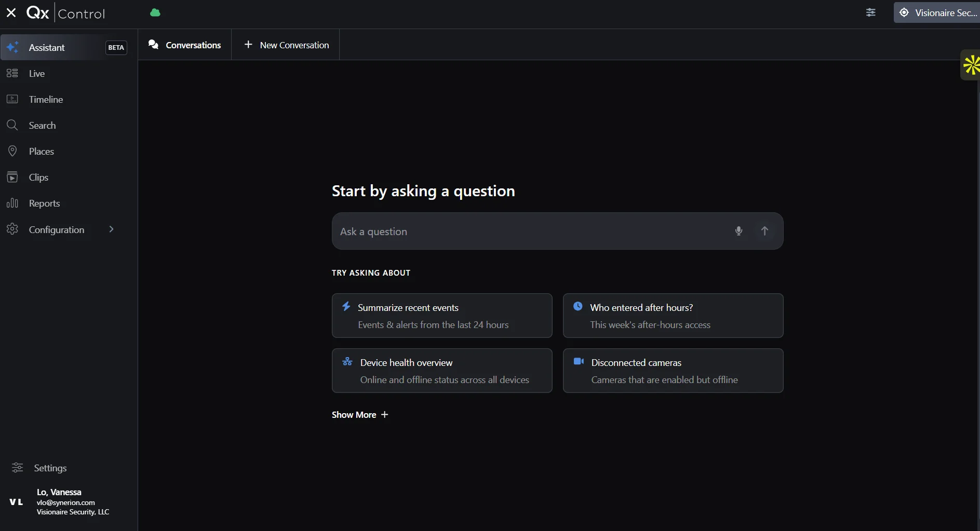
Task: Choose the Summarize recent events suggestion
Action: coord(442,316)
